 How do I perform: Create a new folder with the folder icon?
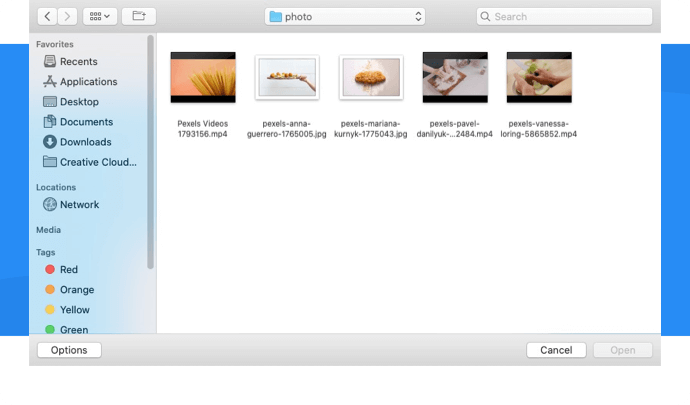[x=139, y=17]
